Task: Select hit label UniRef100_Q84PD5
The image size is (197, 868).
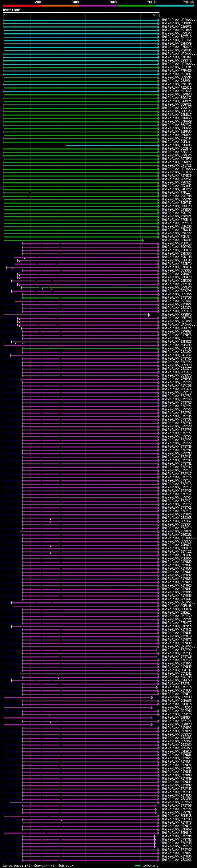Action: click(x=177, y=379)
